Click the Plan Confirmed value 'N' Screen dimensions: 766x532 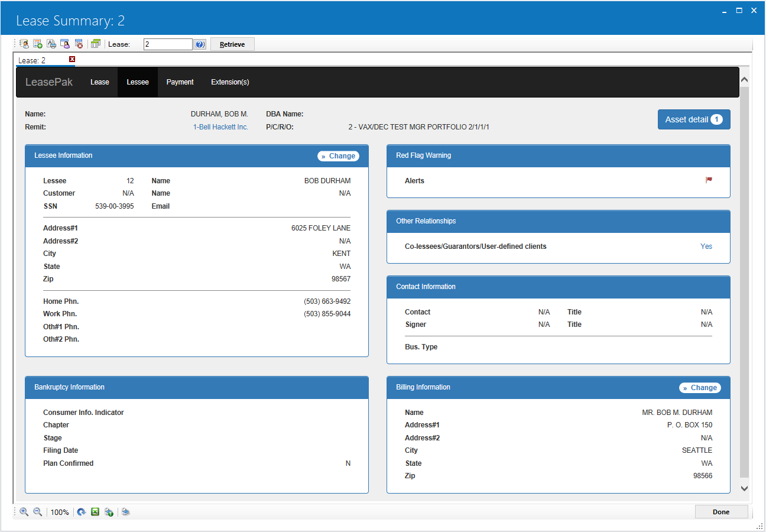(x=348, y=463)
